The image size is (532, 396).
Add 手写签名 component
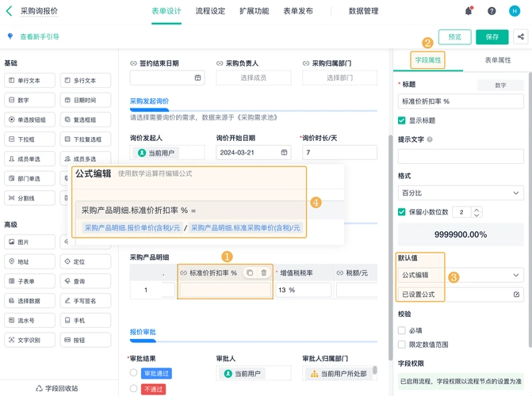coord(86,301)
